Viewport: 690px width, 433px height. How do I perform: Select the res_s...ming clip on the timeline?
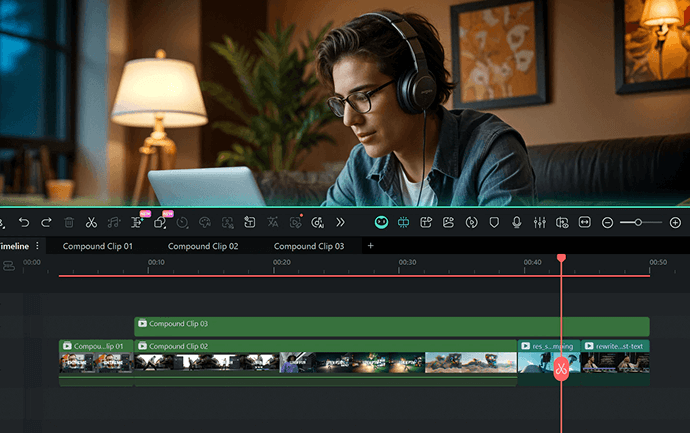coord(549,363)
